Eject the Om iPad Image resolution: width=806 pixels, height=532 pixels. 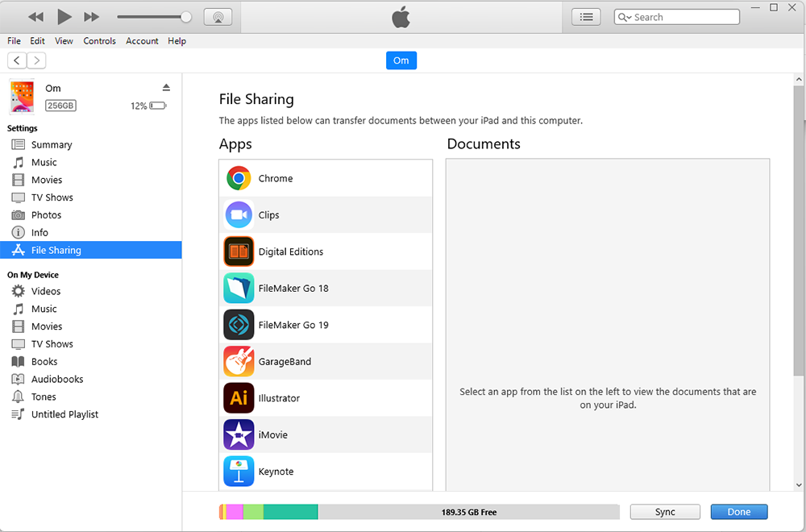[166, 87]
